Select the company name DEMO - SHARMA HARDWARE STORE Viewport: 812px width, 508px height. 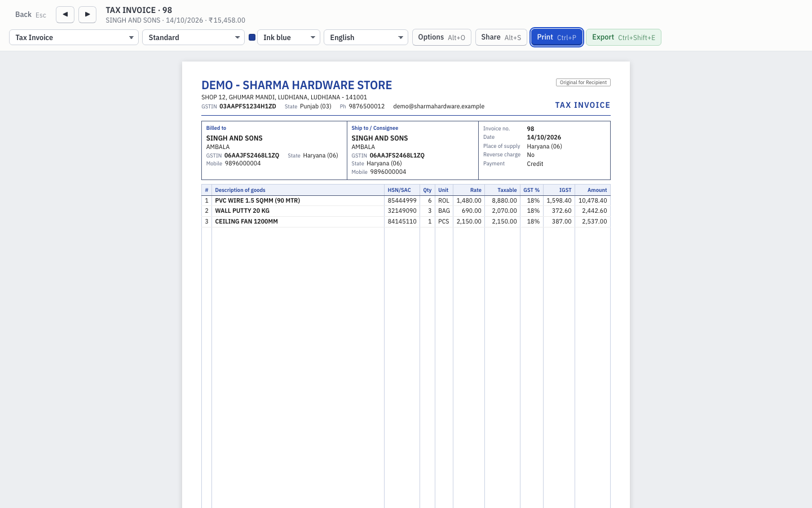[297, 85]
